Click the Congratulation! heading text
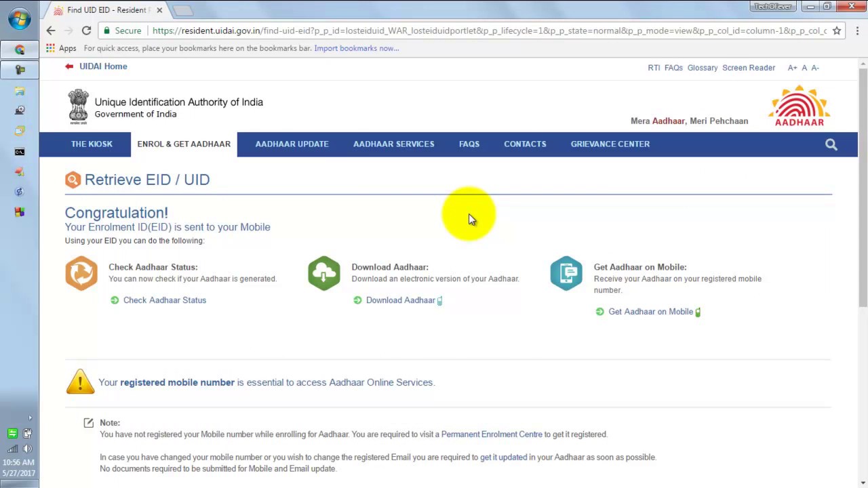This screenshot has width=868, height=488. 117,213
